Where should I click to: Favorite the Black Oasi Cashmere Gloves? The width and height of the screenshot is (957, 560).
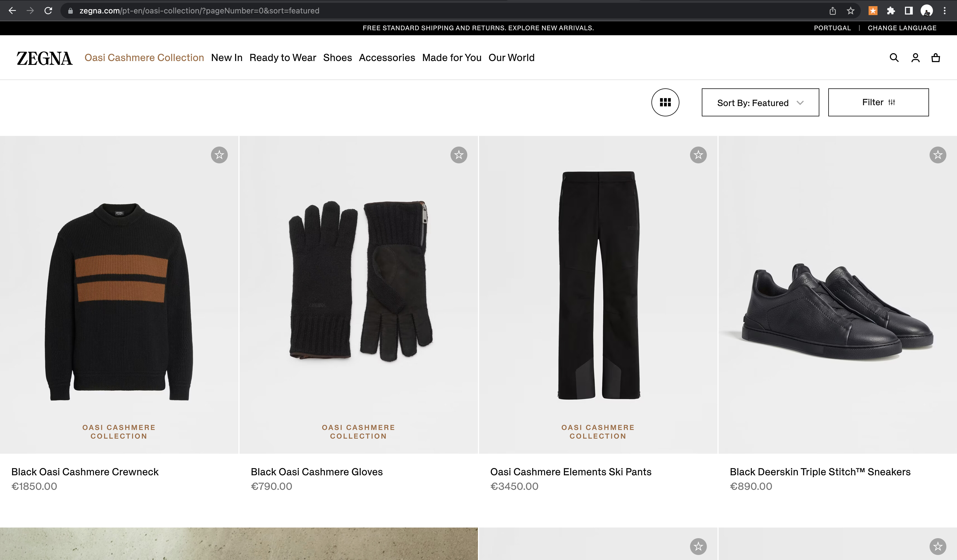point(459,155)
